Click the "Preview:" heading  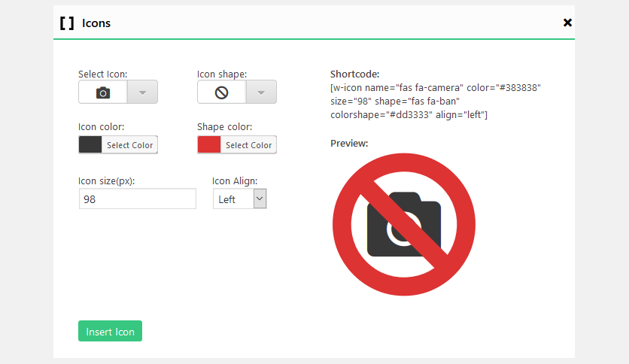click(x=349, y=144)
